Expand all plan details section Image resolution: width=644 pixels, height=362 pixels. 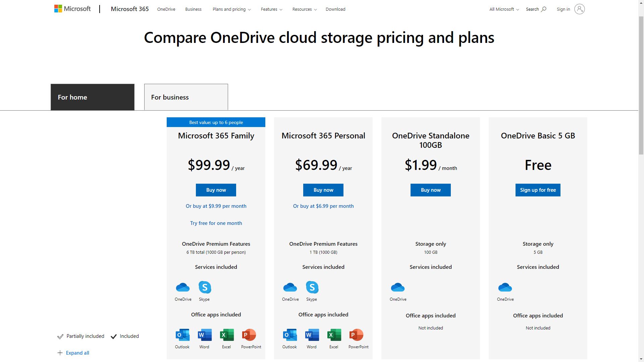[73, 352]
